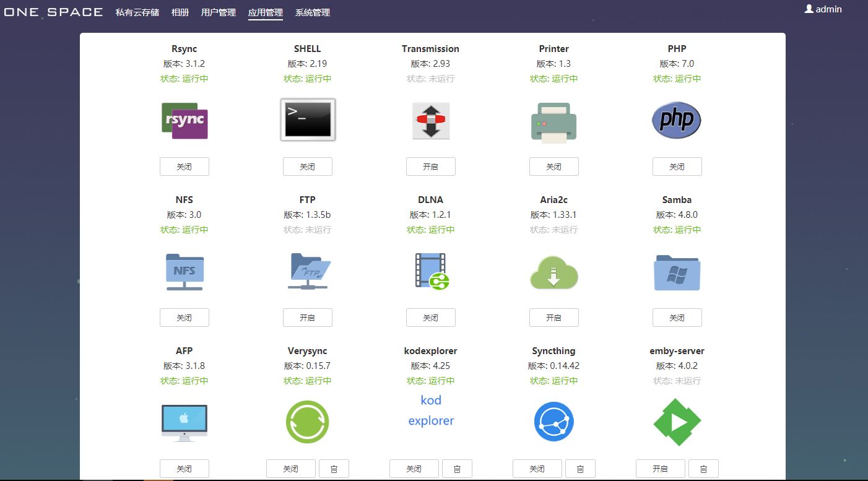The width and height of the screenshot is (868, 481).
Task: Click Aria2c's 未运行 status text
Action: [x=554, y=230]
